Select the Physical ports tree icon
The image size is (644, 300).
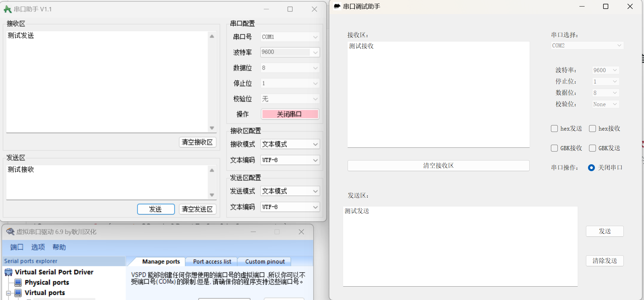tap(18, 282)
